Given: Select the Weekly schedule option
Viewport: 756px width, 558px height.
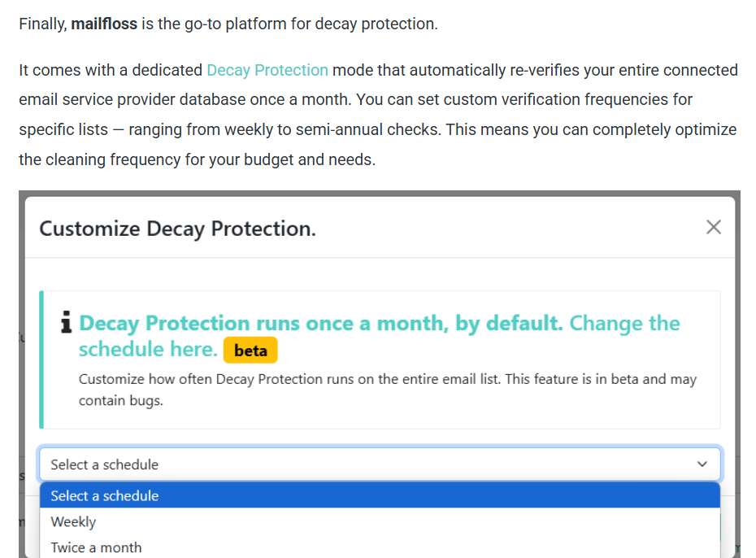Looking at the screenshot, I should pos(380,521).
